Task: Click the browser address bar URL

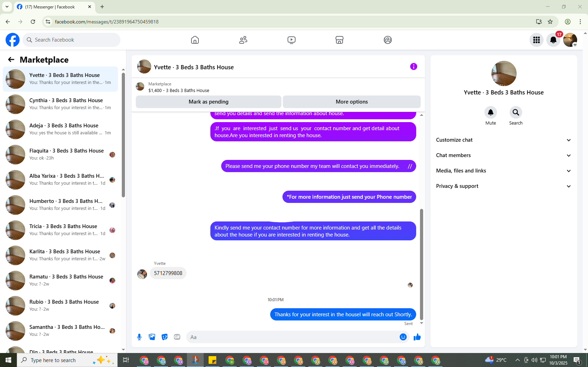Action: coord(107,22)
